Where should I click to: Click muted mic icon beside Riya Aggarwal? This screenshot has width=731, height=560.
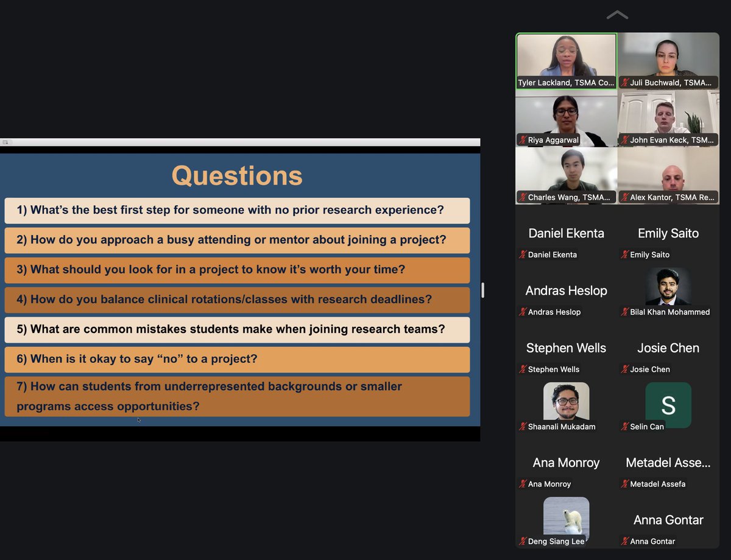point(523,140)
